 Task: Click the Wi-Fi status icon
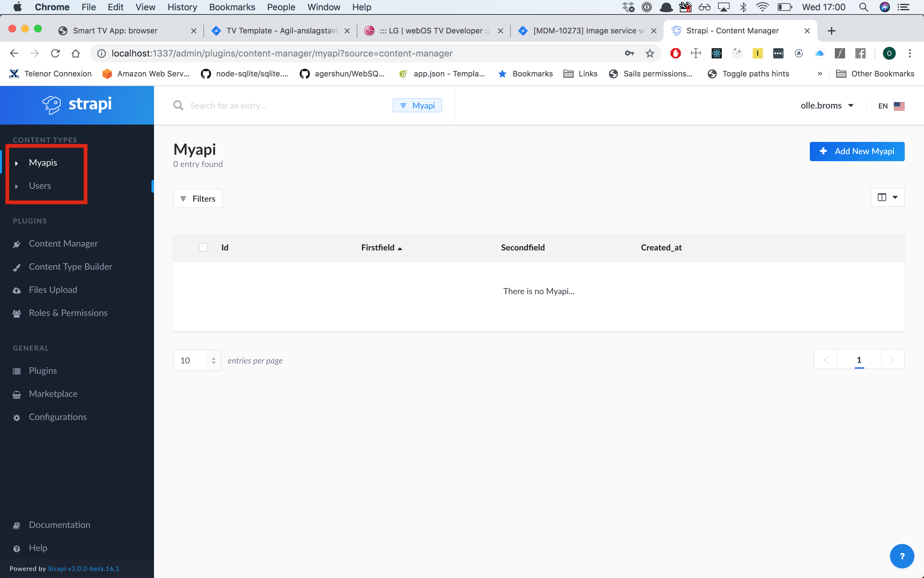click(763, 7)
